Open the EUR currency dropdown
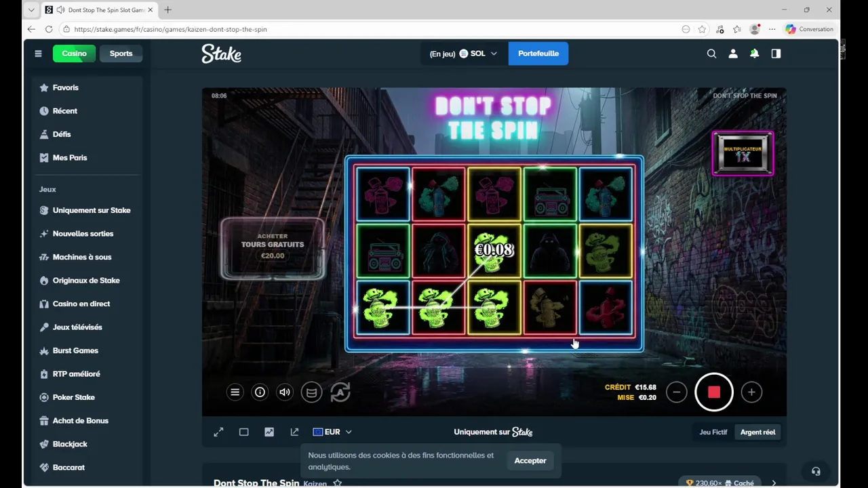Screen dimensions: 868x488 pos(332,432)
